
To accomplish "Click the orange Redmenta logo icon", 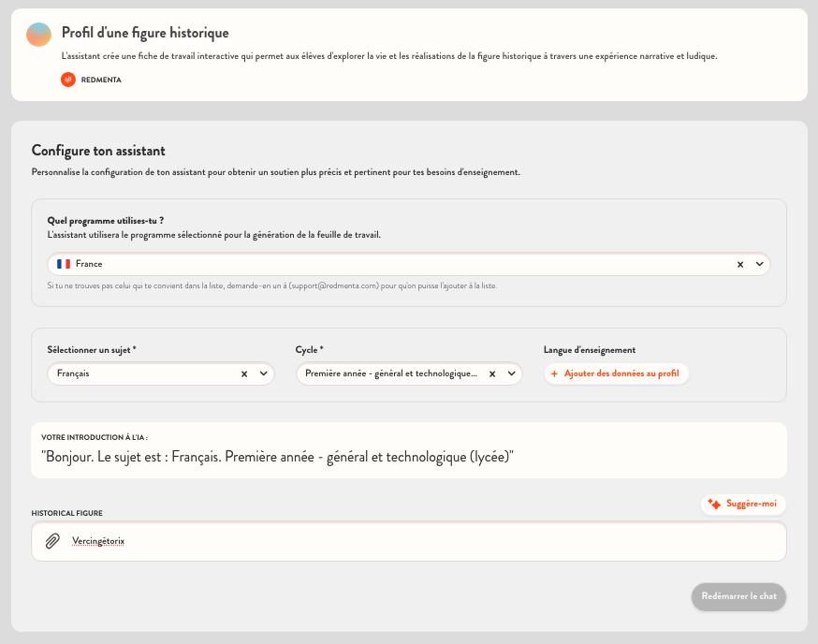I will click(x=67, y=80).
